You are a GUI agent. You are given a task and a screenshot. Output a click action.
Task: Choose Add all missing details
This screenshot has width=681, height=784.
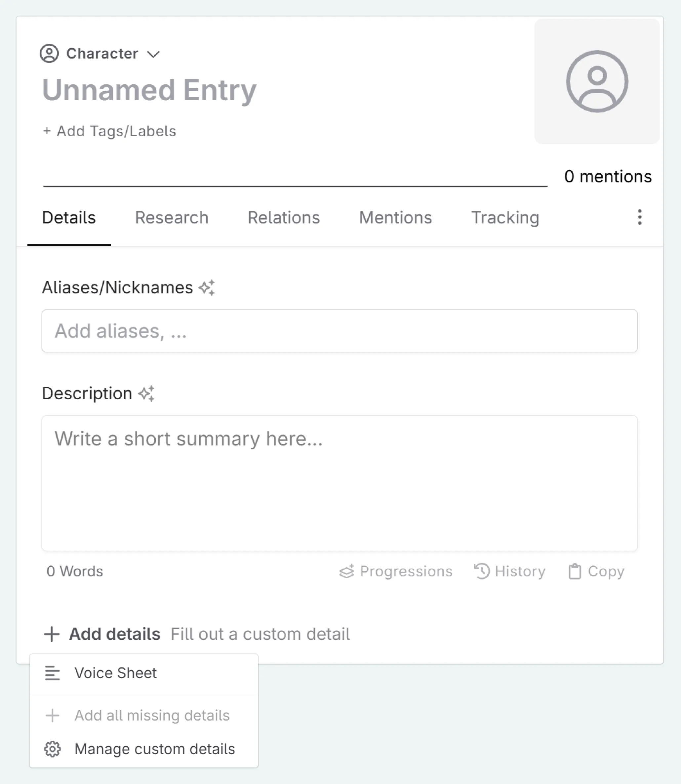pyautogui.click(x=152, y=716)
